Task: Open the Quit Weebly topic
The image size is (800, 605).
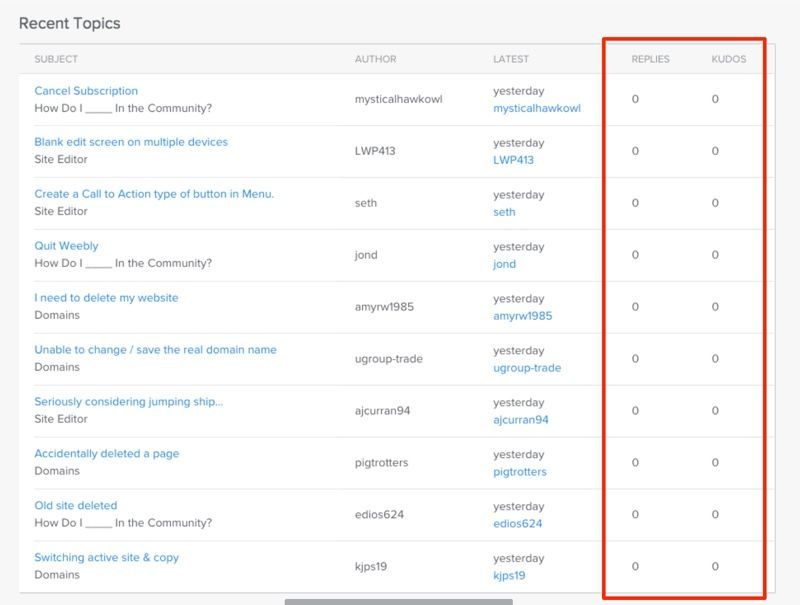Action: [69, 245]
